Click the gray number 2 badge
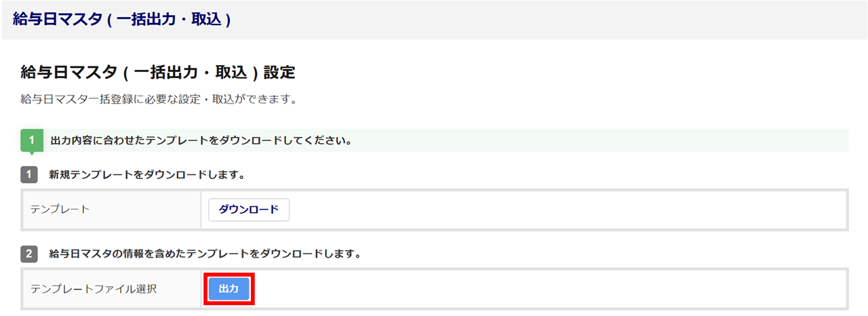Viewport: 868px width, 316px height. click(x=29, y=254)
